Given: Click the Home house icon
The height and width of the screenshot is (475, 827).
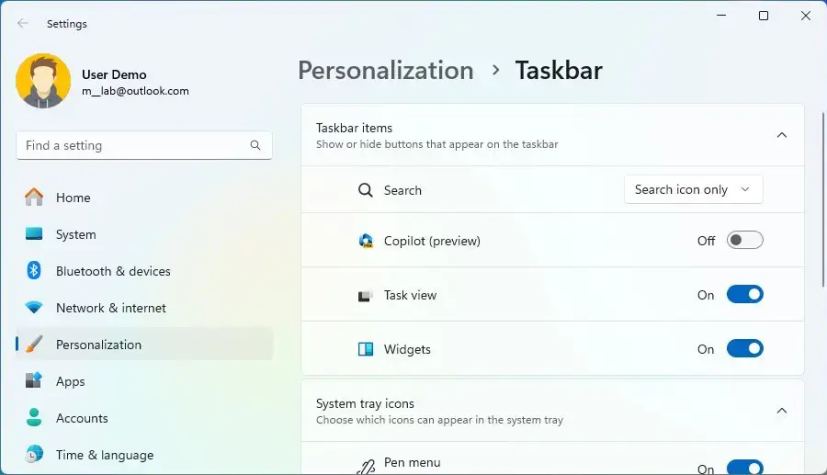Looking at the screenshot, I should (x=34, y=197).
